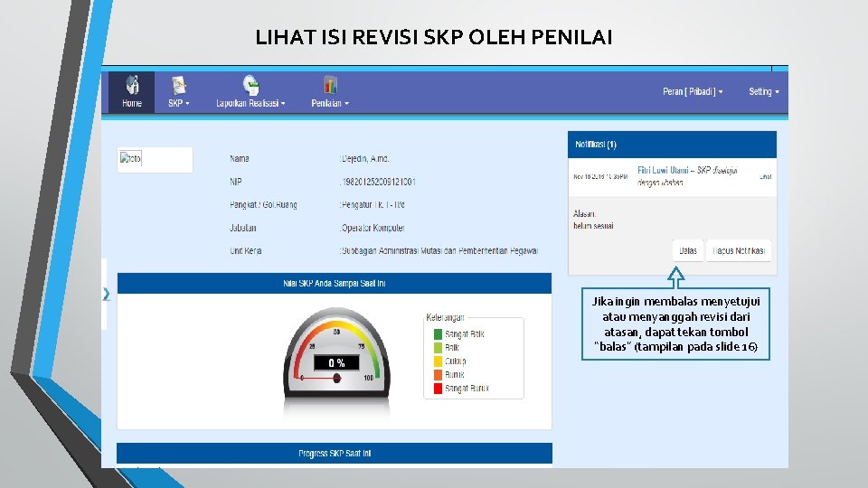
Task: Click the Lihat link in the notification
Action: click(x=766, y=176)
